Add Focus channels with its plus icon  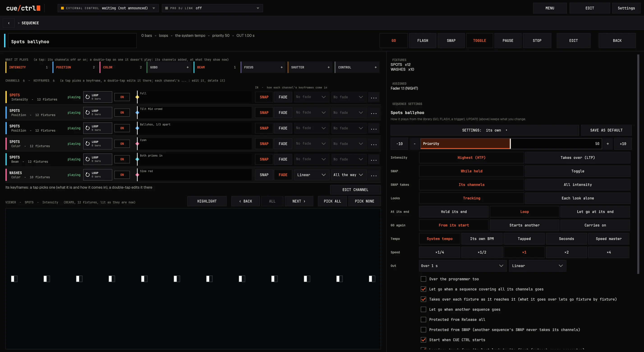click(281, 67)
